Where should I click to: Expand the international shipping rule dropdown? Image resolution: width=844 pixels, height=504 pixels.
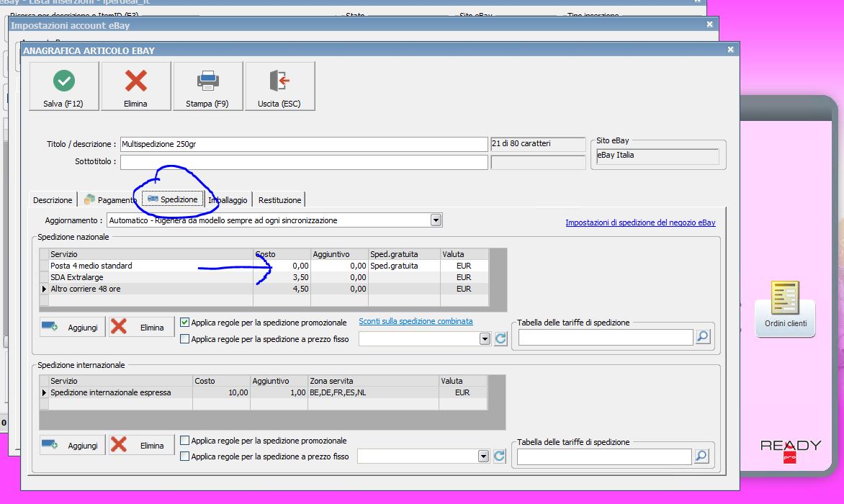coord(483,456)
